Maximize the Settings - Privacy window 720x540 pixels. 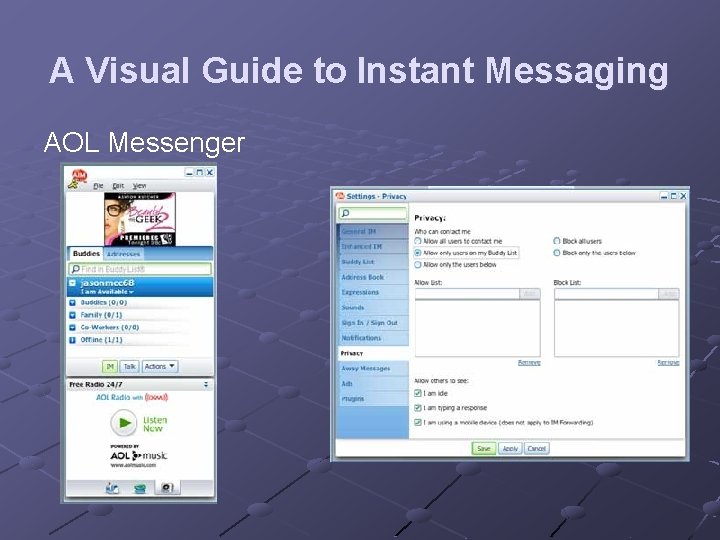[673, 196]
